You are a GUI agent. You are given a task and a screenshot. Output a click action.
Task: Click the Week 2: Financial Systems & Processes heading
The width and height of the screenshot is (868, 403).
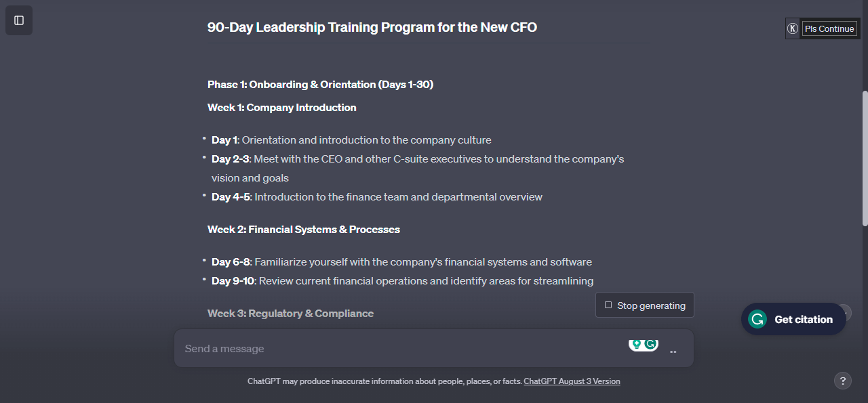click(x=303, y=230)
